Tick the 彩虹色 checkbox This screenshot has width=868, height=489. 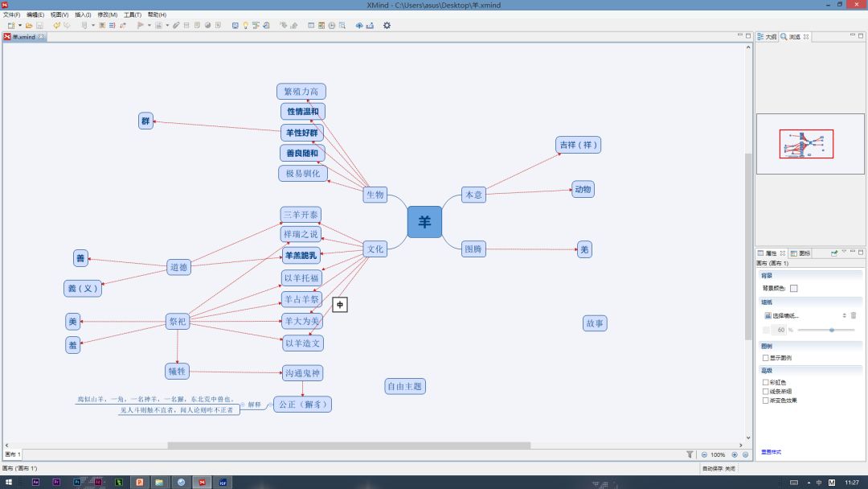pos(765,382)
